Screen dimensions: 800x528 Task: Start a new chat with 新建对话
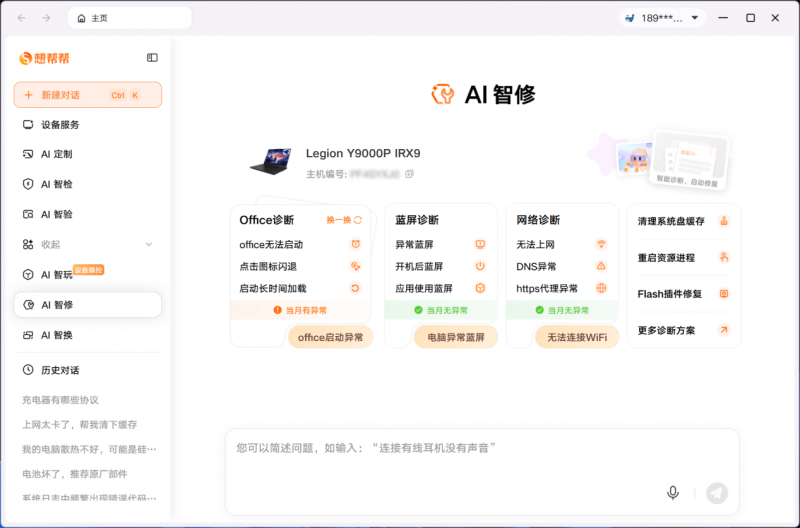tap(88, 95)
